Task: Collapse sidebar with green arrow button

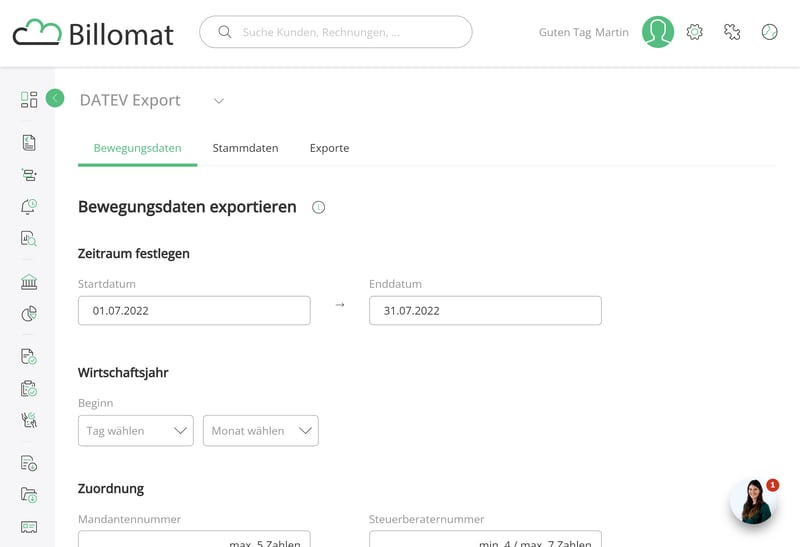Action: point(55,98)
